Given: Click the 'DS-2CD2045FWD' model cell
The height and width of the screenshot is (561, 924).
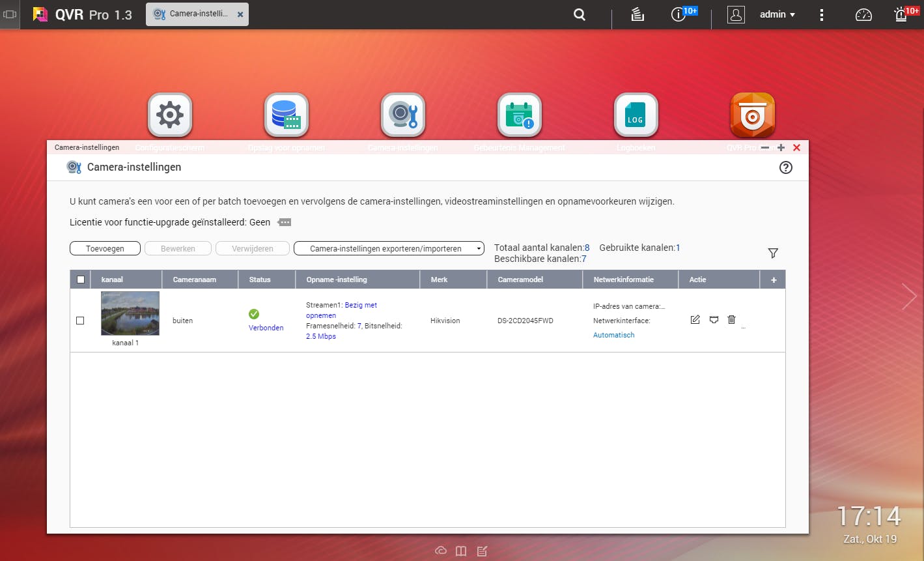Looking at the screenshot, I should tap(525, 321).
